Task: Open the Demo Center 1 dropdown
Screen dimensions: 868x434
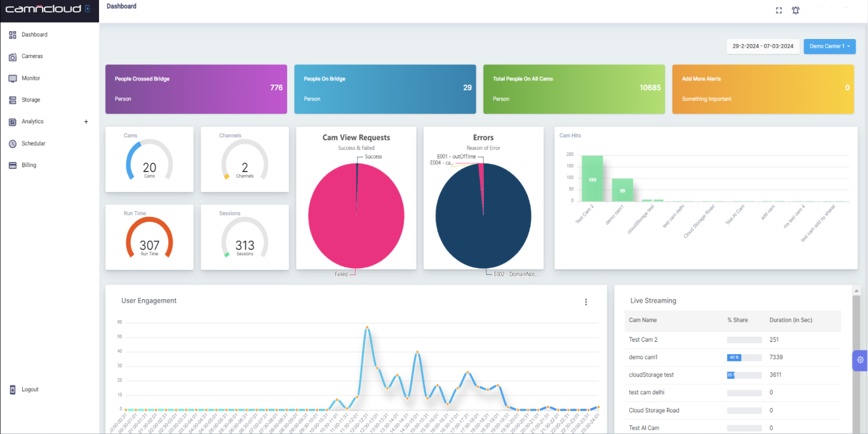Action: (829, 46)
